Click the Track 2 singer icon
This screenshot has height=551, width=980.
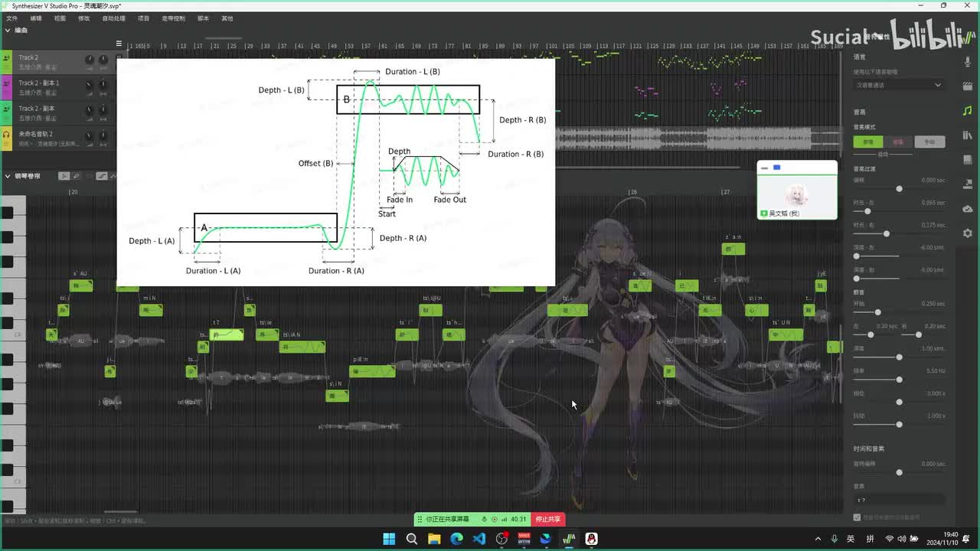coord(6,59)
